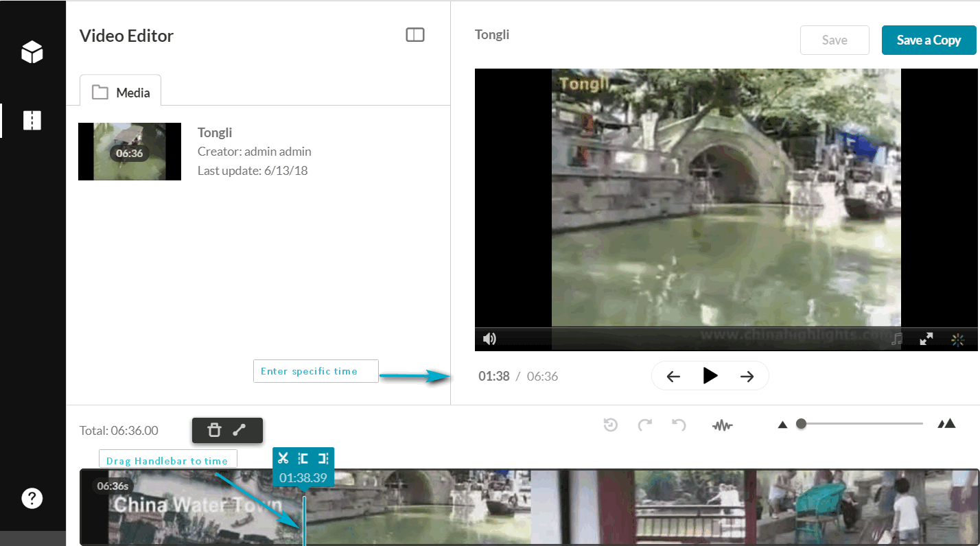The width and height of the screenshot is (980, 546).
Task: Click the fade in/out icon beside the trash
Action: [x=239, y=430]
